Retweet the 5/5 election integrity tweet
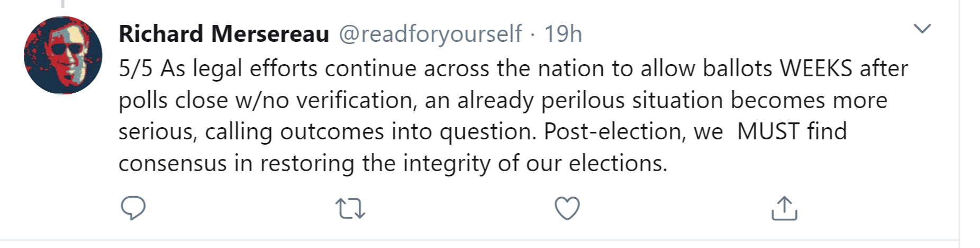 [x=350, y=208]
